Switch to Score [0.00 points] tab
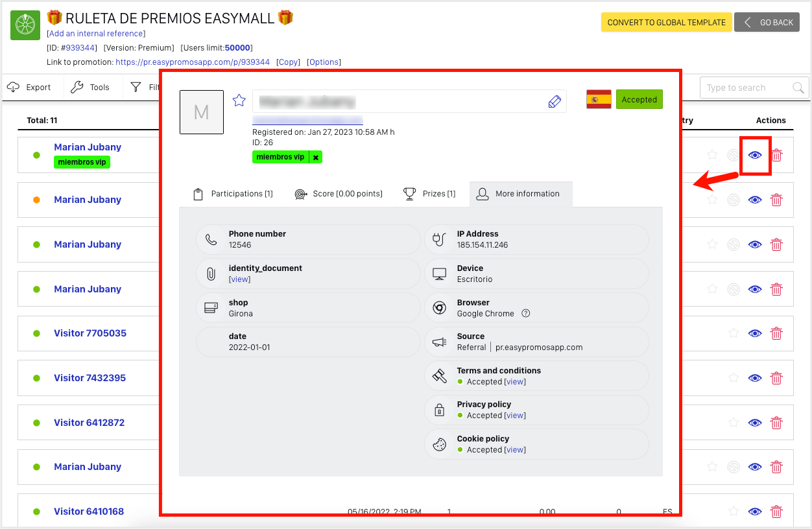The width and height of the screenshot is (812, 529). pyautogui.click(x=339, y=194)
